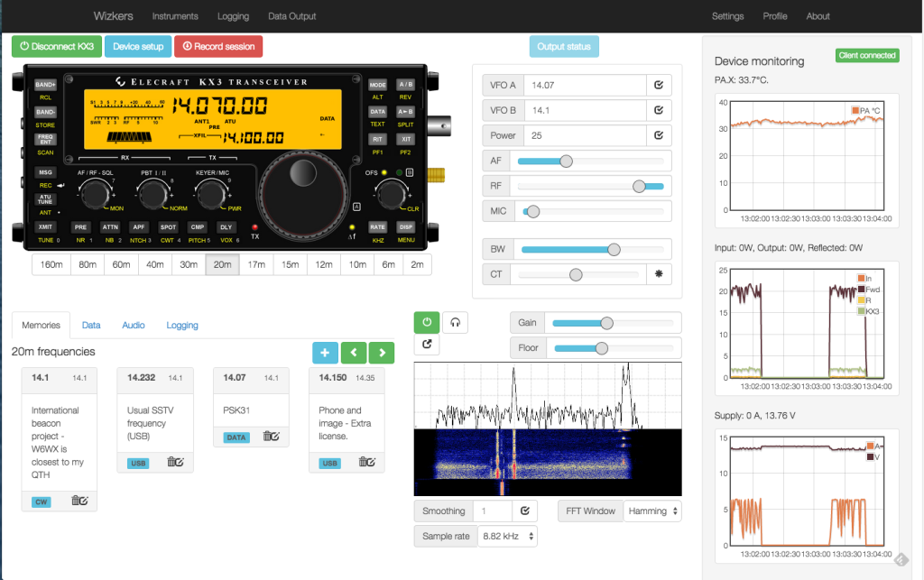Adjust the spectrum Gain slider
Viewport: 924px width, 580px height.
pos(613,323)
